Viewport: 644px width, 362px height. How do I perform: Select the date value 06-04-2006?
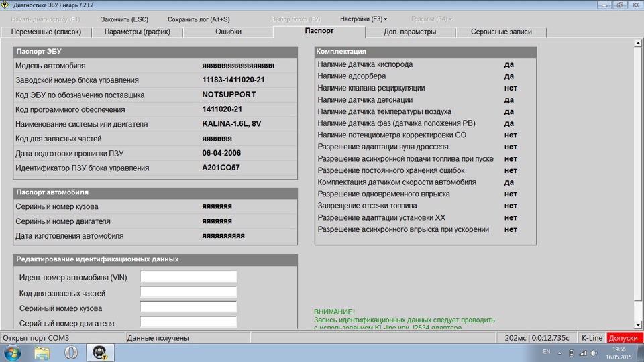221,153
